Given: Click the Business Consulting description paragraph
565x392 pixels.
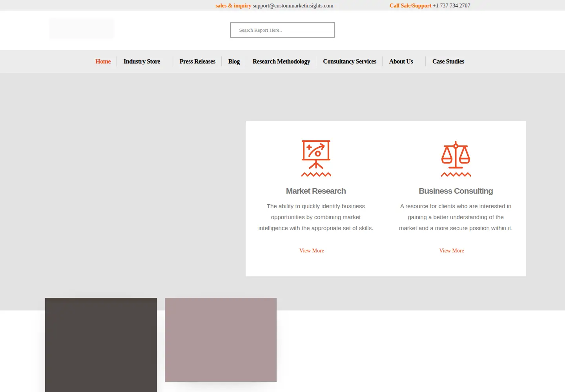Looking at the screenshot, I should coord(456,217).
